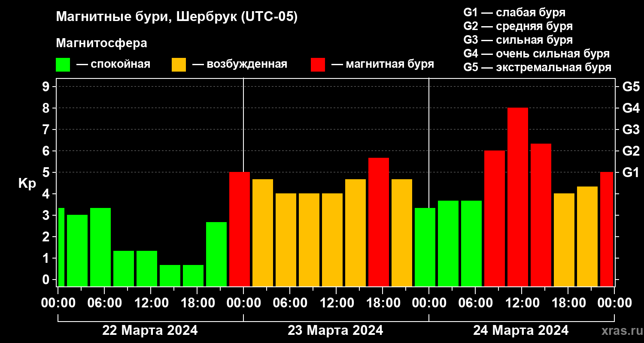Select green bar above 18:00 on 22 March

click(x=193, y=276)
